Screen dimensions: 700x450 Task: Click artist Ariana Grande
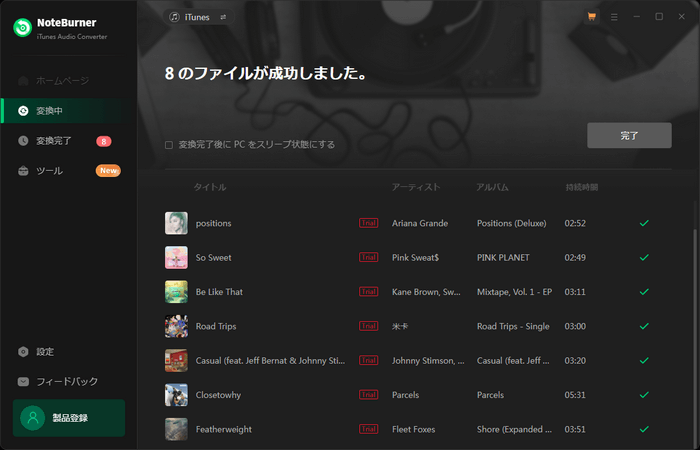coord(420,223)
